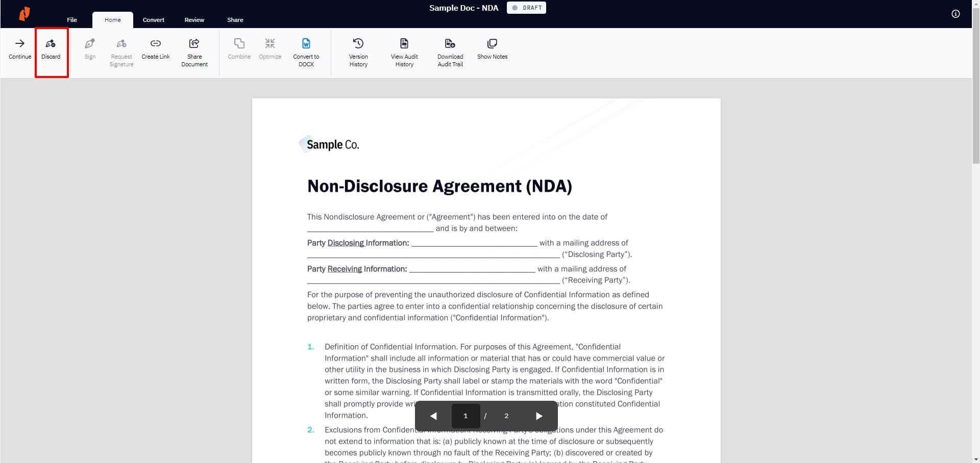Download the Audit Trail
This screenshot has width=980, height=463.
pos(450,51)
